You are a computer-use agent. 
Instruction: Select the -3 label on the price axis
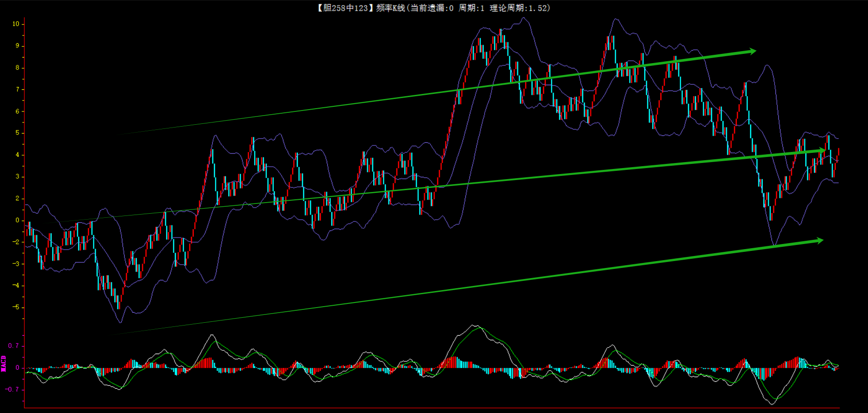point(16,264)
